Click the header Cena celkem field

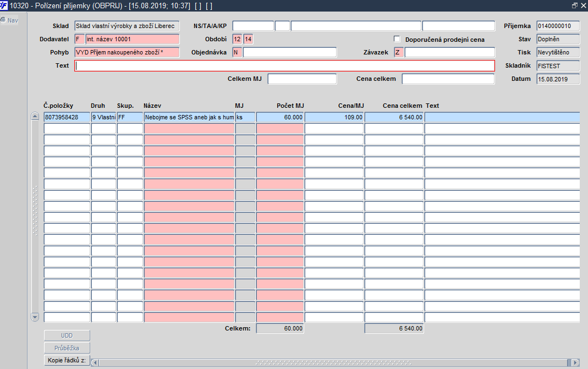[448, 79]
